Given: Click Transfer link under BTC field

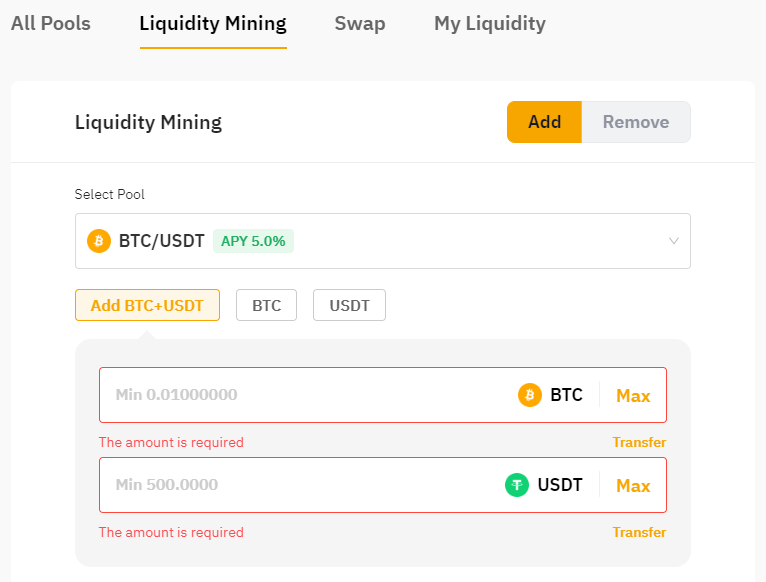Looking at the screenshot, I should pyautogui.click(x=639, y=442).
